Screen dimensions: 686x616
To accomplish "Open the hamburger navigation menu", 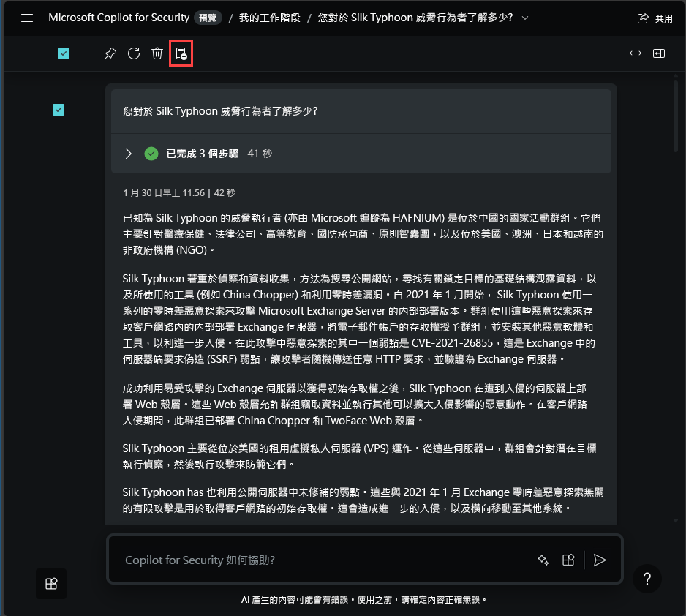I will [27, 18].
